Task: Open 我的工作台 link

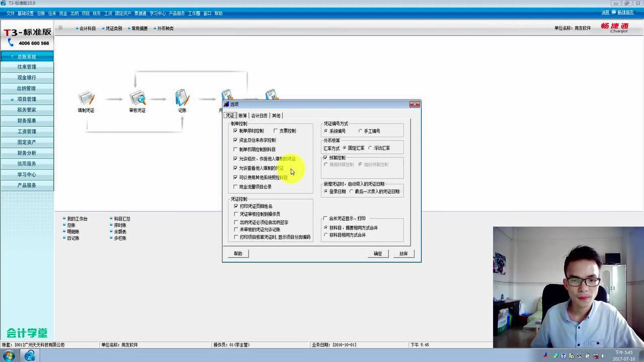Action: pyautogui.click(x=77, y=219)
